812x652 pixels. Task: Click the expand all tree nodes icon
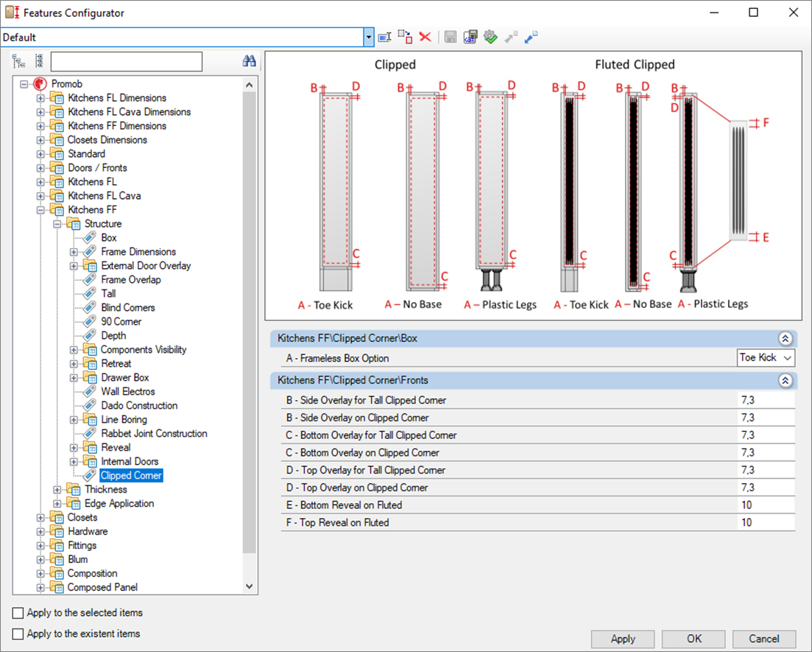click(x=18, y=61)
